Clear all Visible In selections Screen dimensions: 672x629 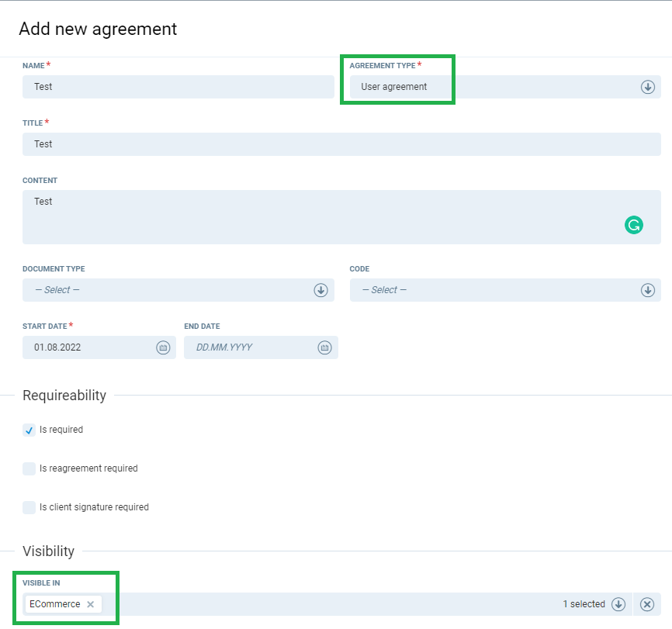[647, 604]
